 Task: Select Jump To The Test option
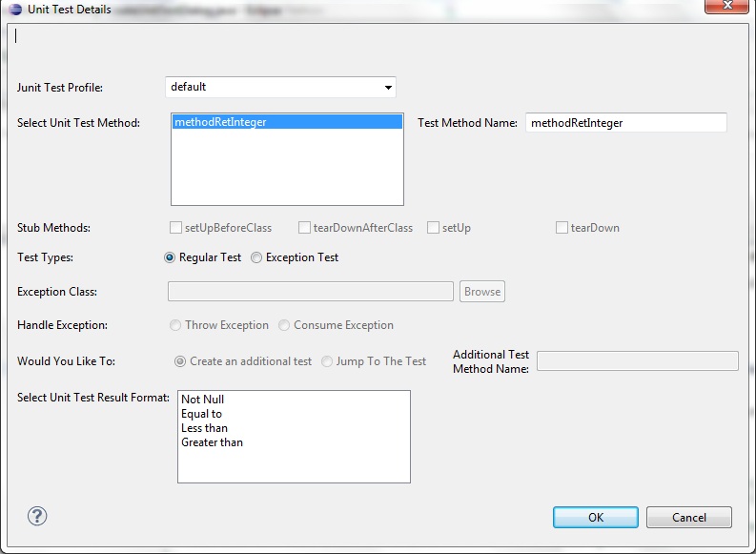(327, 361)
